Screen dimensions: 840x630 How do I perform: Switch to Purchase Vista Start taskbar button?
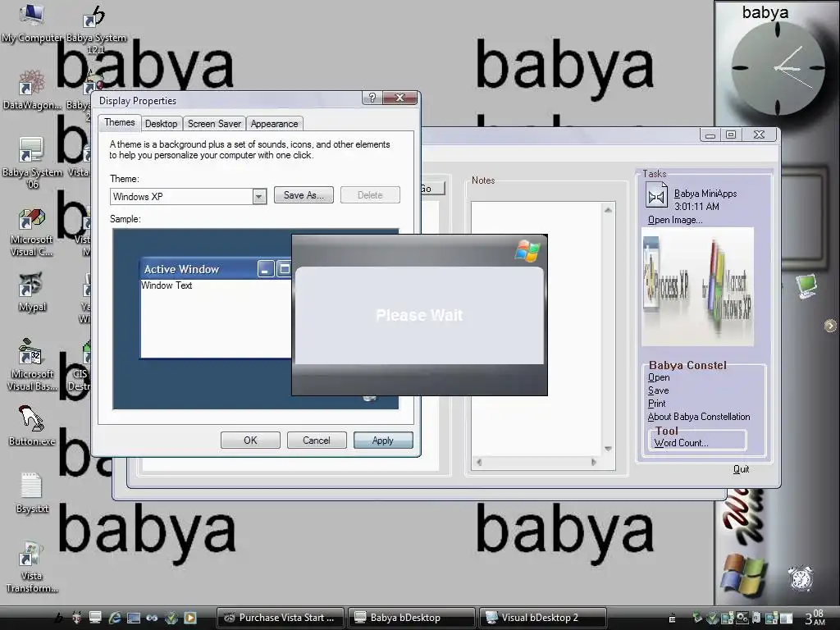click(281, 618)
